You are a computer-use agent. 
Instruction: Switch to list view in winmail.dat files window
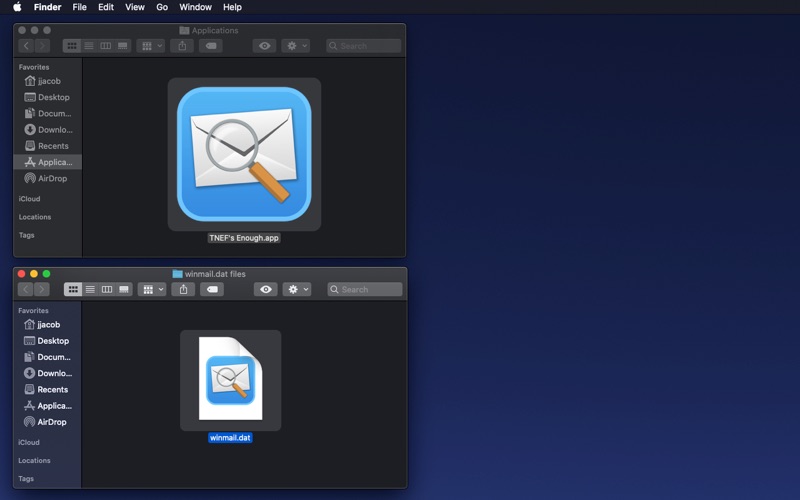click(90, 289)
